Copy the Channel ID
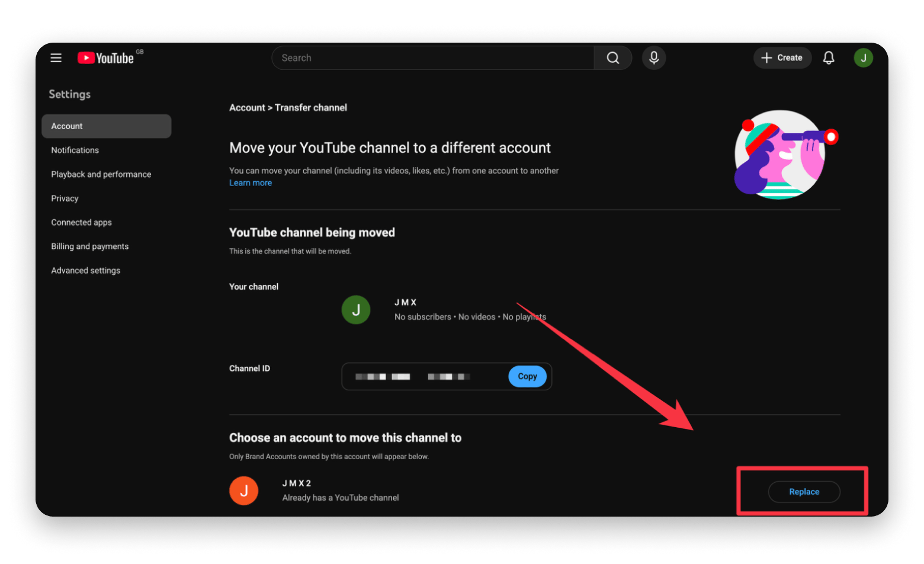Viewport: 924px width, 564px height. [527, 377]
